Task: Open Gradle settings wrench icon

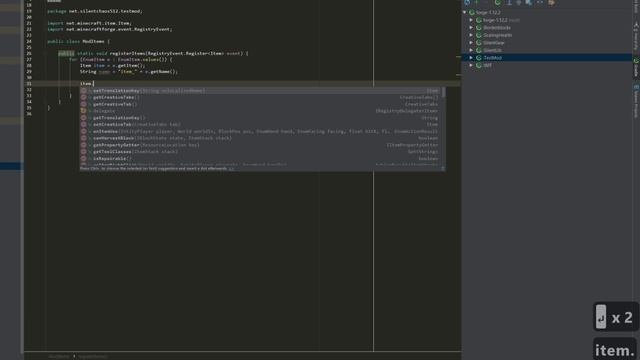Action: coord(551,2)
